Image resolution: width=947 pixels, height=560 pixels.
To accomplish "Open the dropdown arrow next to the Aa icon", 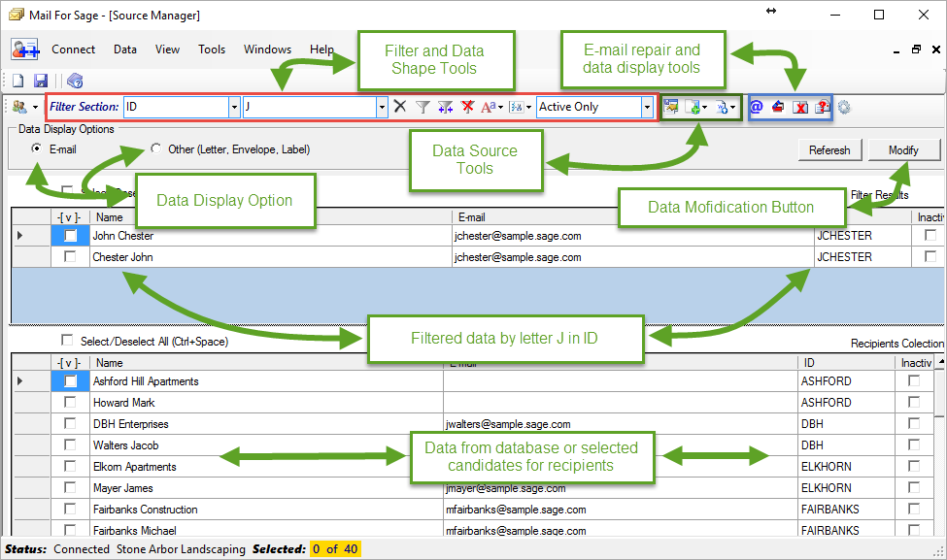I will click(x=500, y=108).
